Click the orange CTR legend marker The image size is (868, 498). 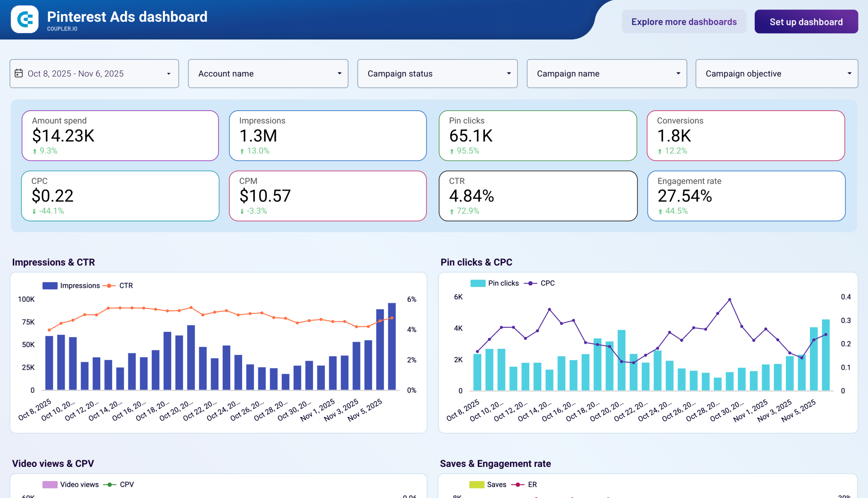pyautogui.click(x=109, y=285)
